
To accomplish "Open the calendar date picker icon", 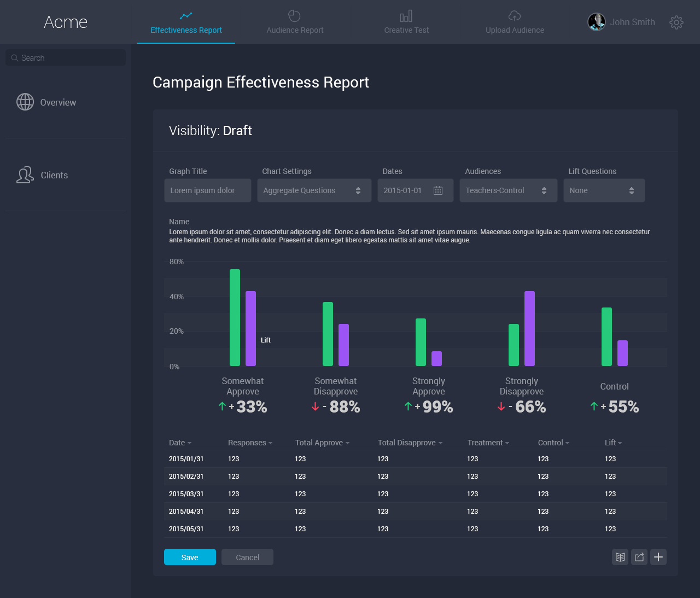I will click(x=438, y=190).
